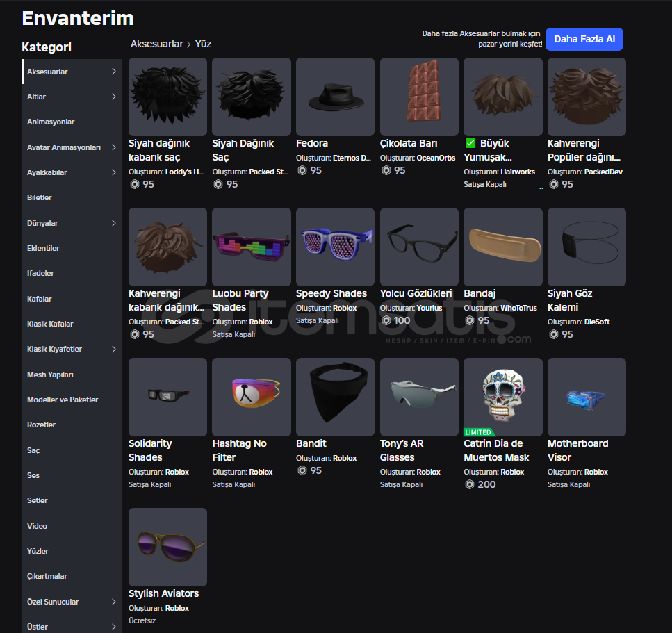Open the Çıkartmalar category
This screenshot has width=672, height=633.
pyautogui.click(x=72, y=577)
